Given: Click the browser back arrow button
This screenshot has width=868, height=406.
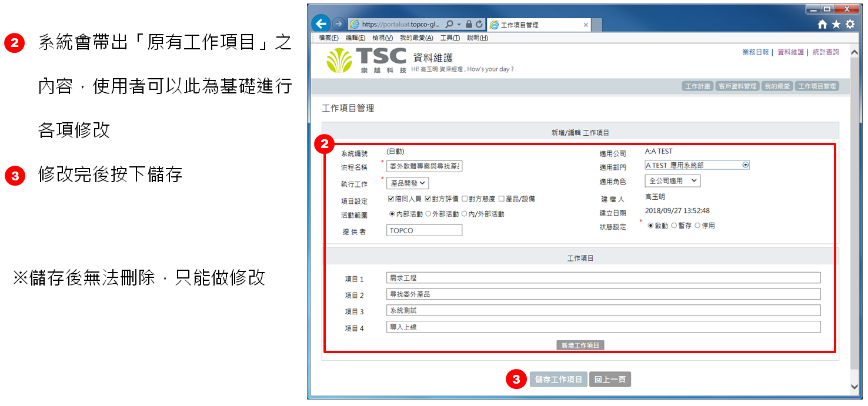Looking at the screenshot, I should point(321,24).
